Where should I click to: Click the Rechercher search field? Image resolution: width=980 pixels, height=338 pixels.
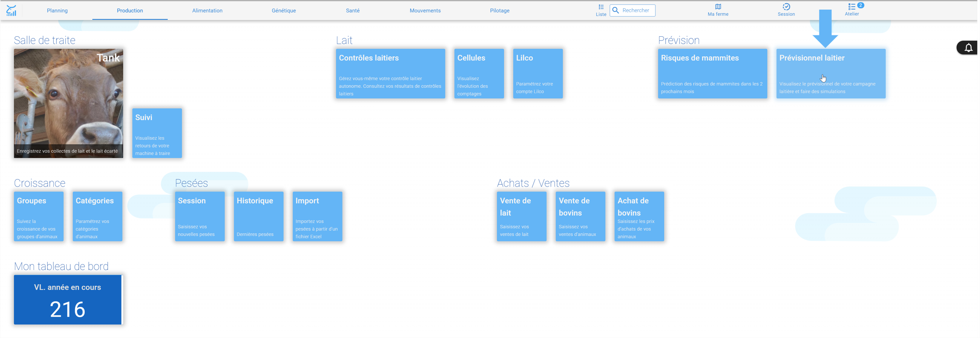pos(632,10)
